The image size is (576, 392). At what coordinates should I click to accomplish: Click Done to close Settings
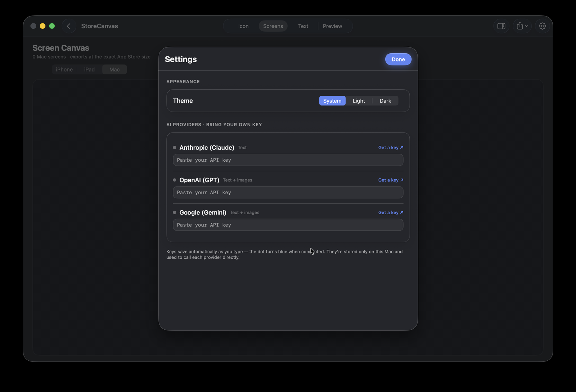click(x=398, y=59)
